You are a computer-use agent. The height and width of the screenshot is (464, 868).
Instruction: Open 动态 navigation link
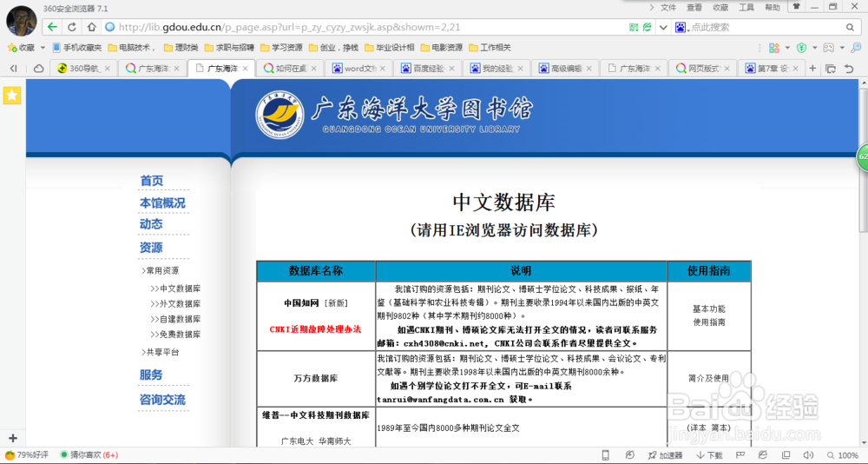click(151, 224)
